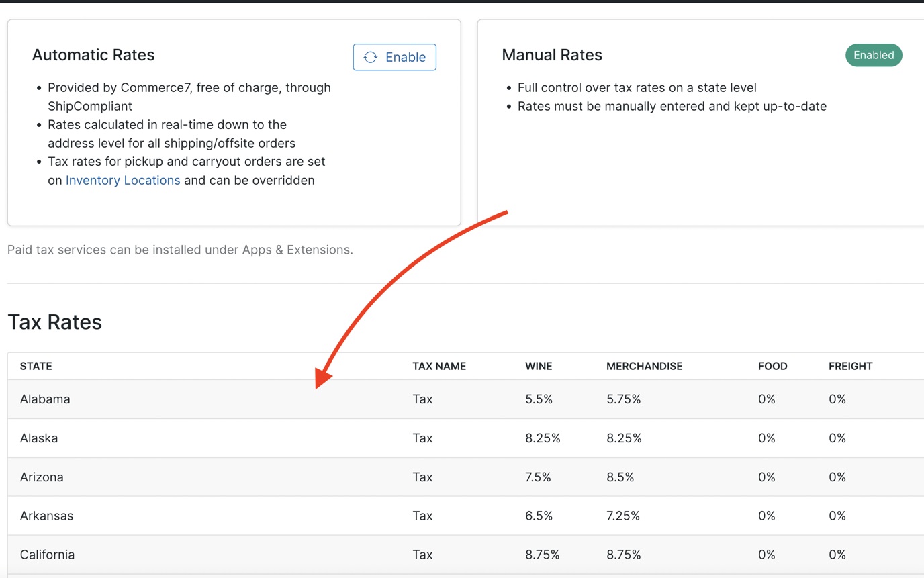The width and height of the screenshot is (924, 578).
Task: Click the Tax Rates section heading
Action: 55,322
